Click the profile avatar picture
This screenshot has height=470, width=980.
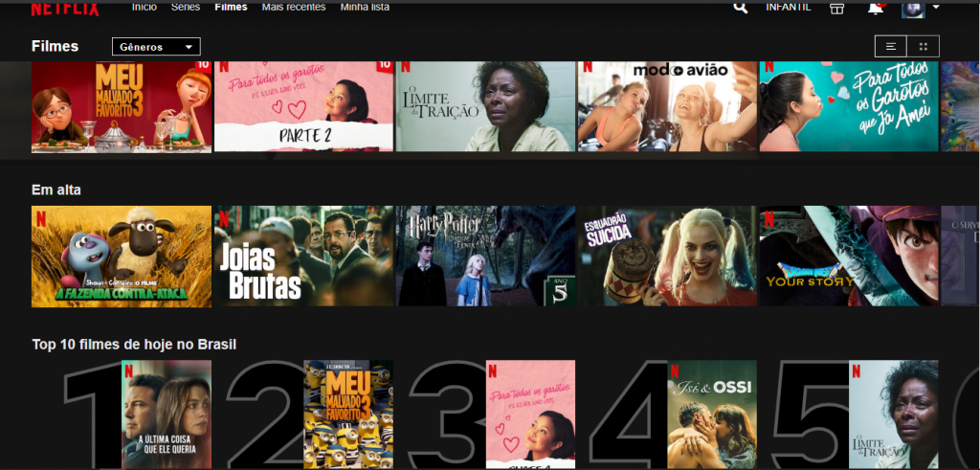coord(912,9)
